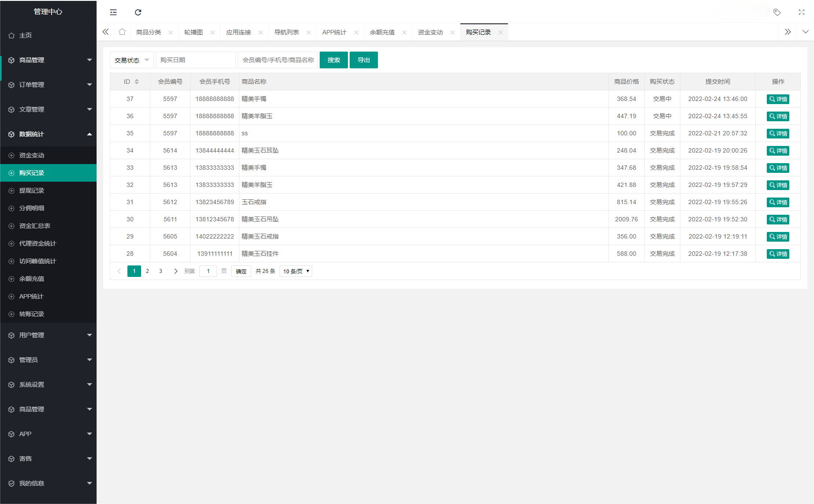Click the tag icon at top right
The image size is (814, 504).
pyautogui.click(x=777, y=12)
